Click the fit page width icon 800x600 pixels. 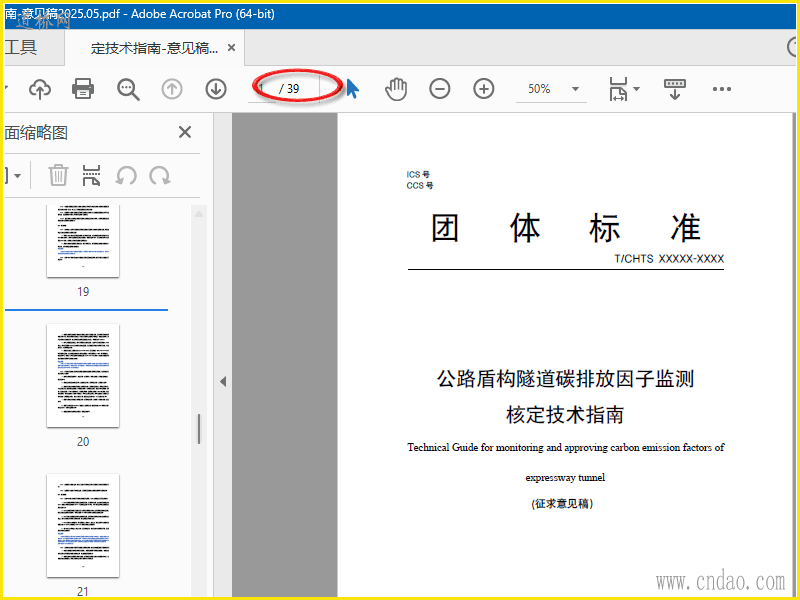(x=618, y=89)
